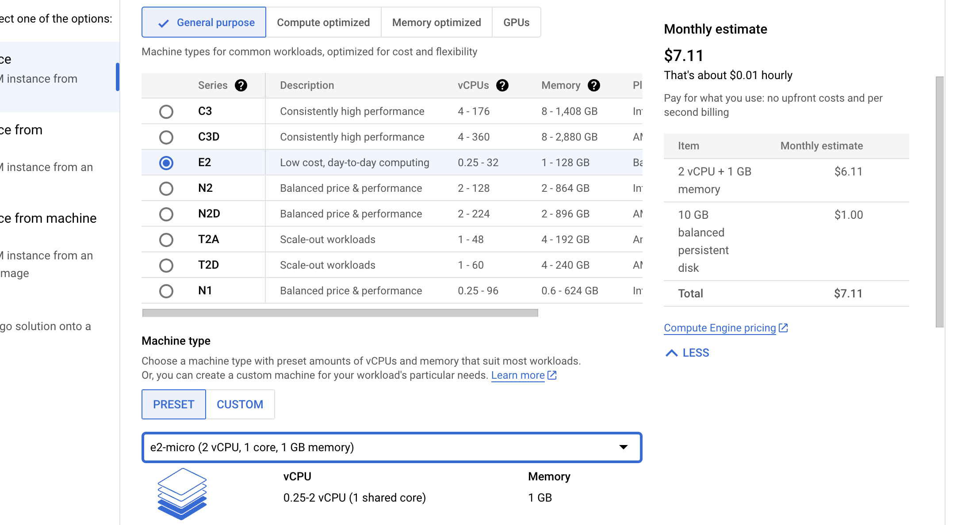Click the Memory help question mark icon
Viewport: 980px width, 525px height.
[x=593, y=85]
